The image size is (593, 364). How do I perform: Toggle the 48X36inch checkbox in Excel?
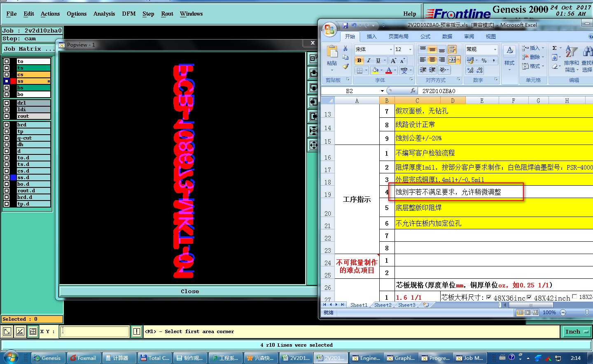(489, 297)
